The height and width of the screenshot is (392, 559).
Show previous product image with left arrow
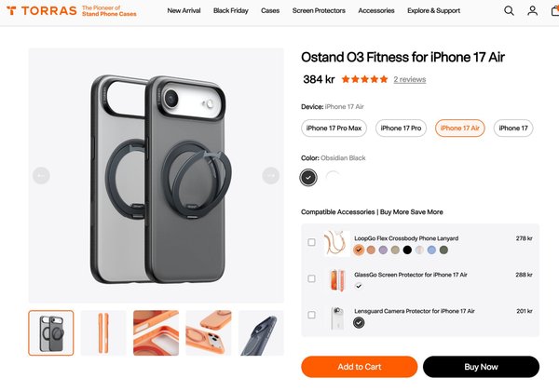coord(41,175)
